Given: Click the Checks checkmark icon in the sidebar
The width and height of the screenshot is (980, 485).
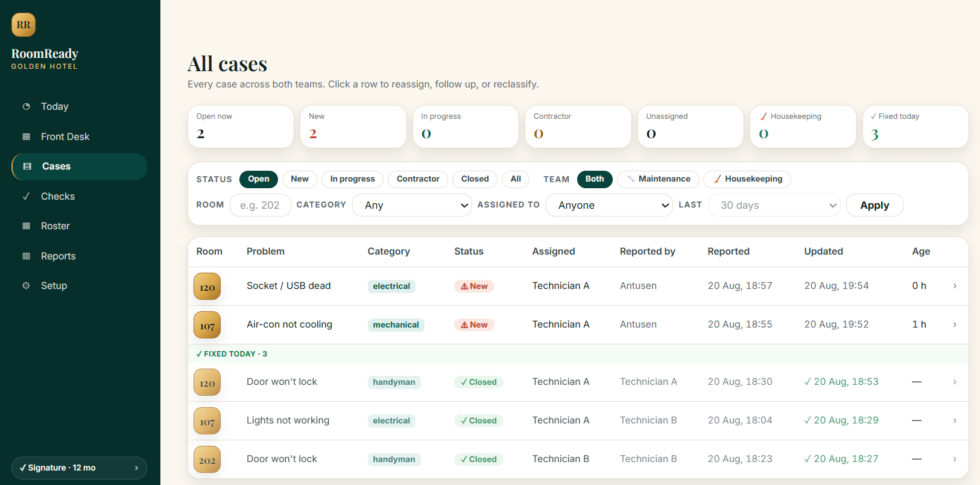Looking at the screenshot, I should (26, 196).
